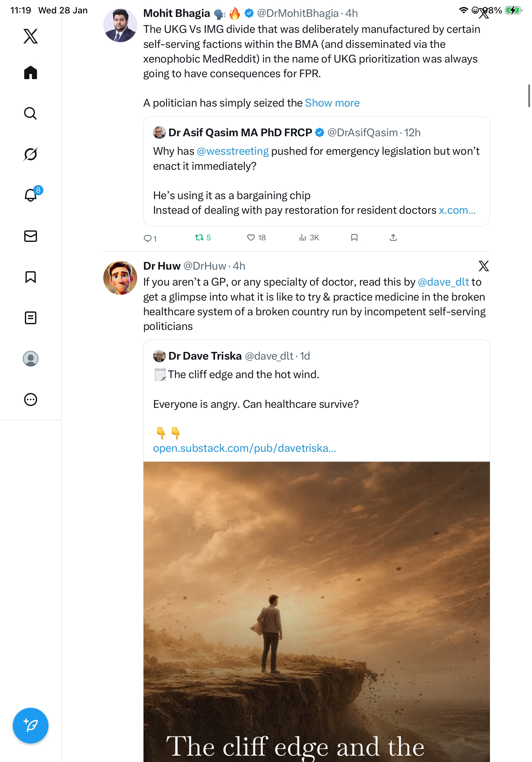Image resolution: width=532 pixels, height=762 pixels.
Task: Bookmark Mohit Bhagia's post
Action: pyautogui.click(x=354, y=238)
